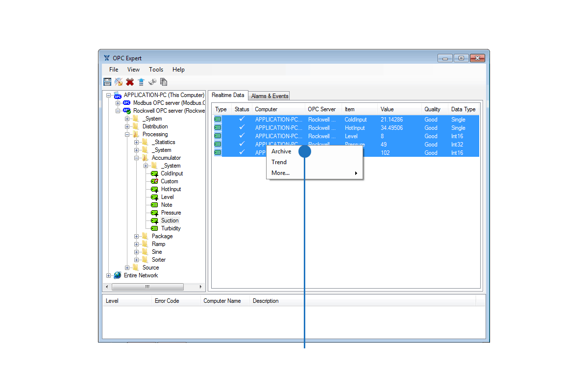The height and width of the screenshot is (392, 588).
Task: Click the type icon of HotInput table row
Action: (x=218, y=128)
